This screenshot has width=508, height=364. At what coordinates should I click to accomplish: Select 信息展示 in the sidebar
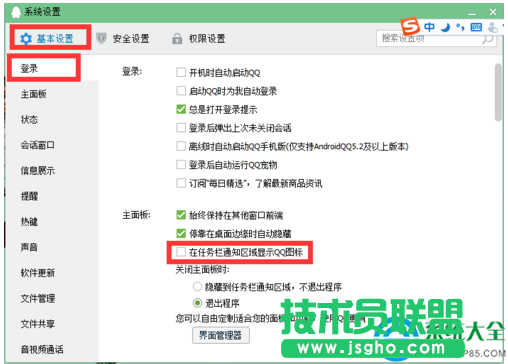tap(38, 171)
